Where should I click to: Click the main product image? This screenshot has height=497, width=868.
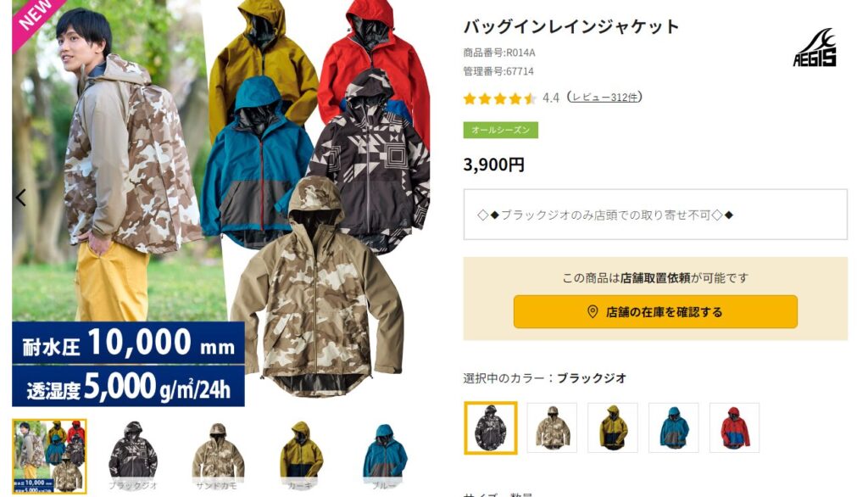coord(221,203)
